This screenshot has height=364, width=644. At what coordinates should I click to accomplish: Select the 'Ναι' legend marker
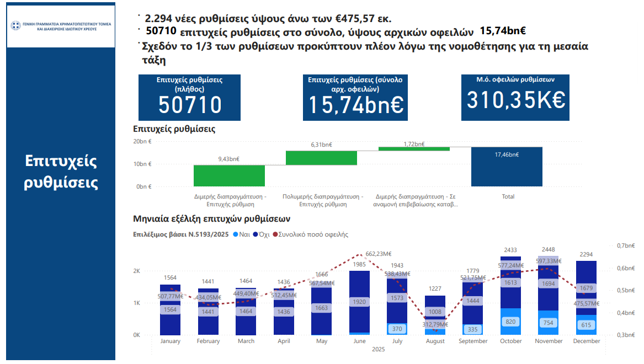[236, 234]
